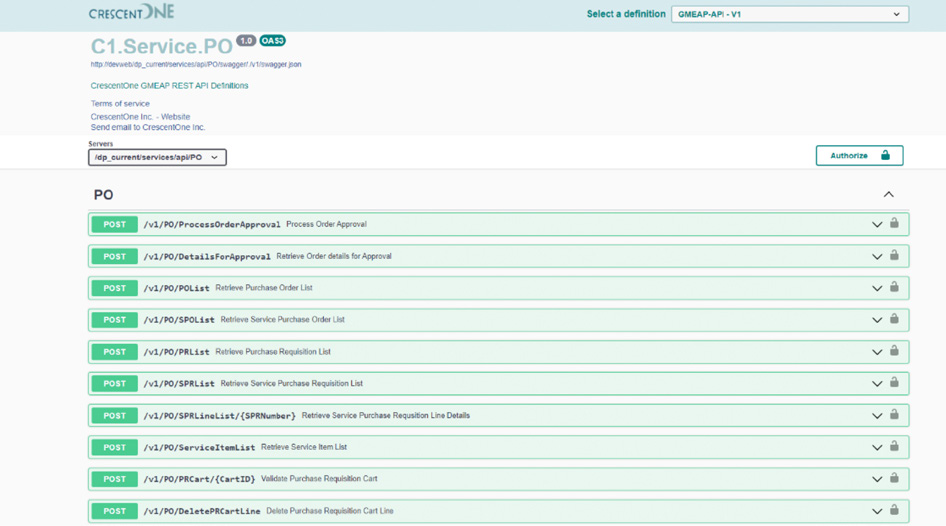946x526 pixels.
Task: Click the 'Process Order Approval' description
Action: 326,224
